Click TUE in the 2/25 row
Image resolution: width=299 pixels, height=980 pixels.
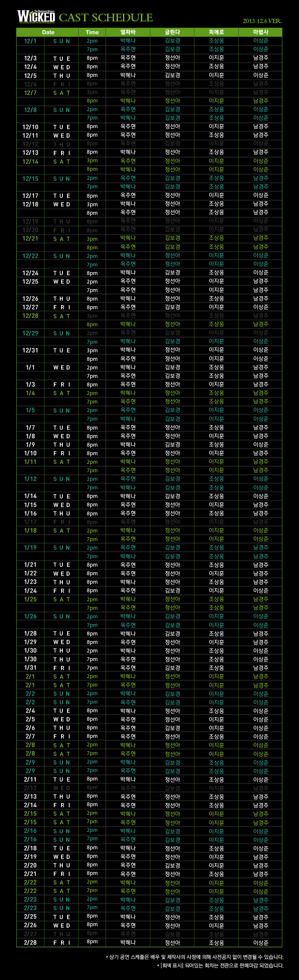pyautogui.click(x=62, y=917)
